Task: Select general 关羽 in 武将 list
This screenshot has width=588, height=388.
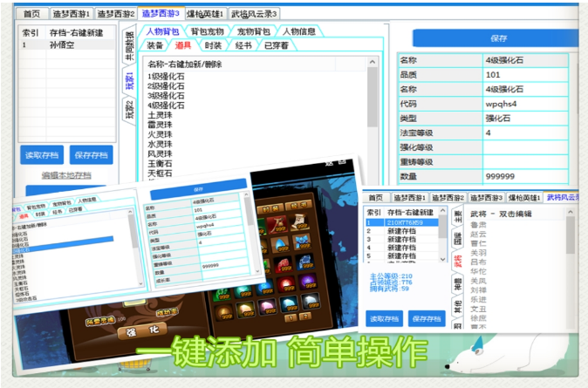Action: 478,253
